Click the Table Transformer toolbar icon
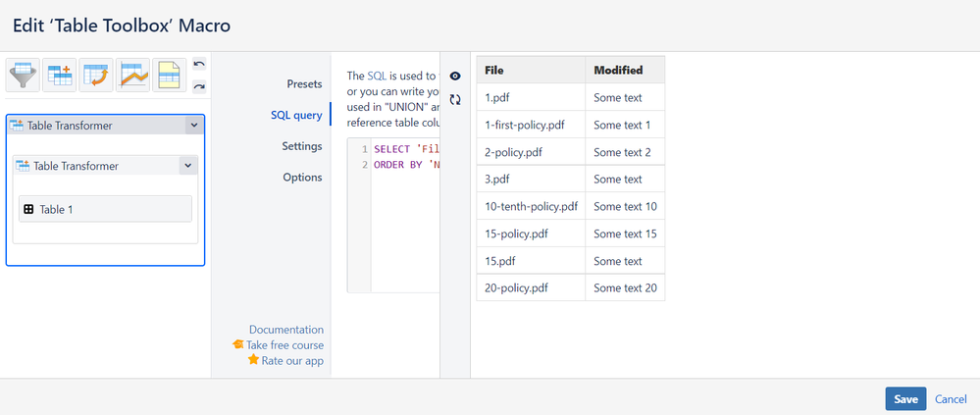The image size is (980, 415). 60,75
